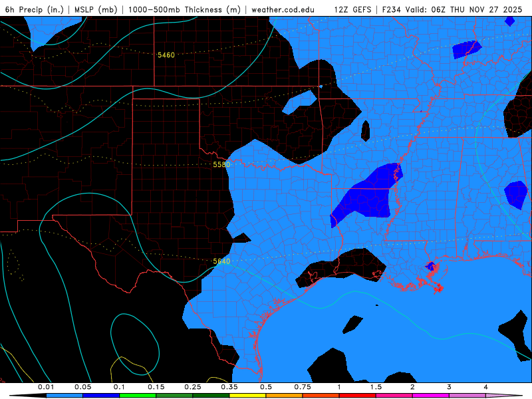This screenshot has width=532, height=399.
Task: Click the 1.5 legend value
Action: pyautogui.click(x=376, y=387)
